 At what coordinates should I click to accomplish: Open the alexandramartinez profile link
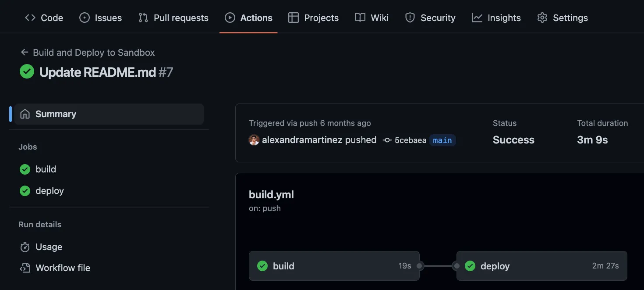tap(302, 140)
